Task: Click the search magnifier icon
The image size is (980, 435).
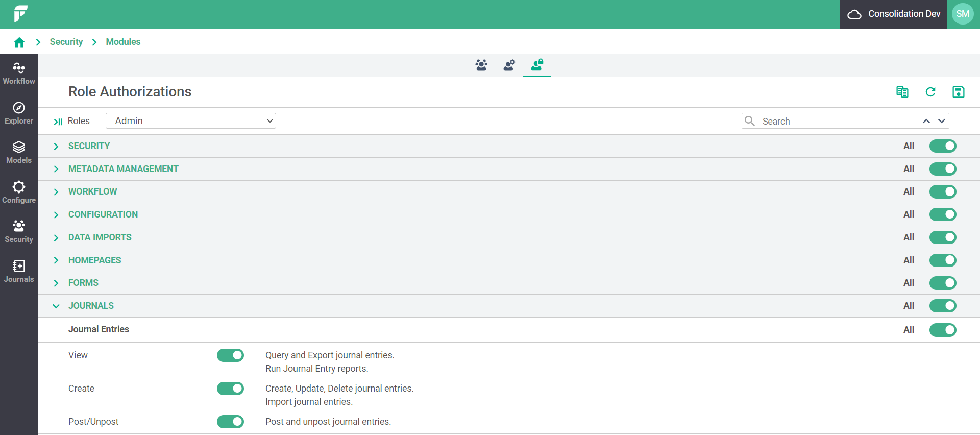Action: click(750, 121)
